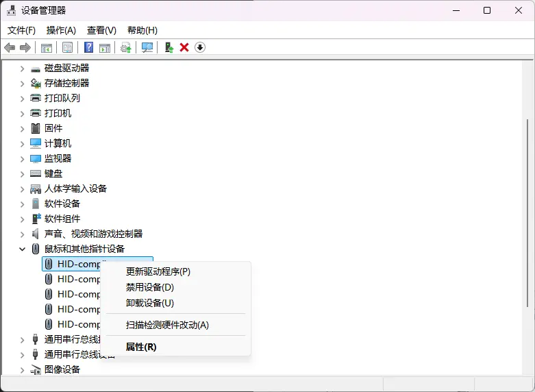Expand the 计算机 node

(x=22, y=144)
